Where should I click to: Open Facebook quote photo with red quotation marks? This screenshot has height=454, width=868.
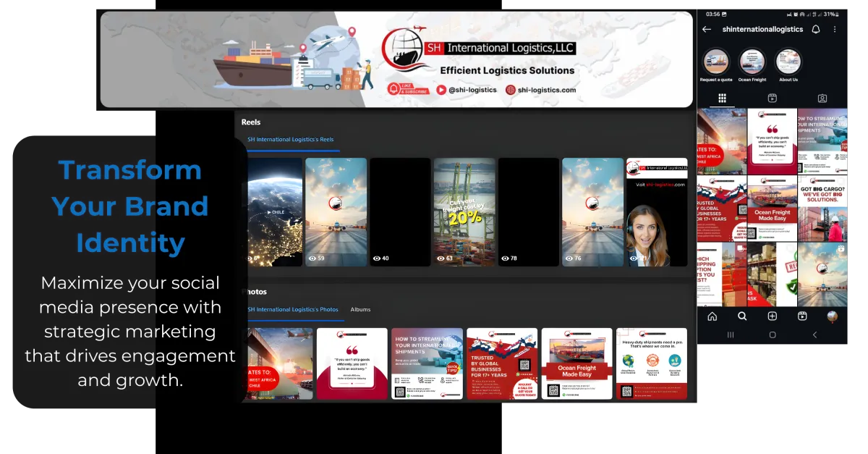pyautogui.click(x=352, y=363)
